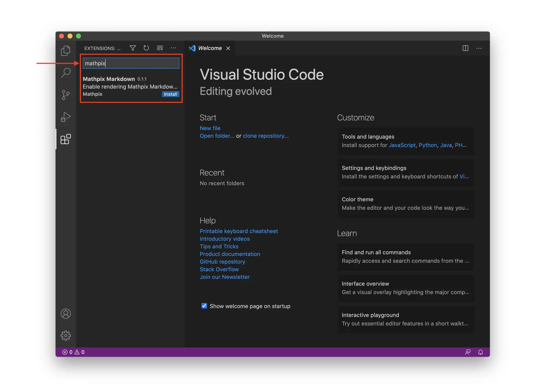Click the Mathpix publisher name

click(93, 94)
